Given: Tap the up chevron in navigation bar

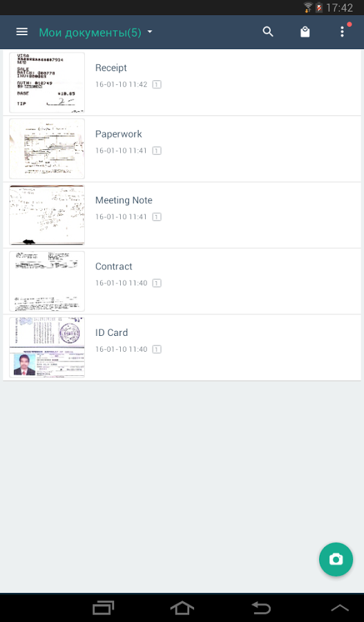Looking at the screenshot, I should (340, 608).
